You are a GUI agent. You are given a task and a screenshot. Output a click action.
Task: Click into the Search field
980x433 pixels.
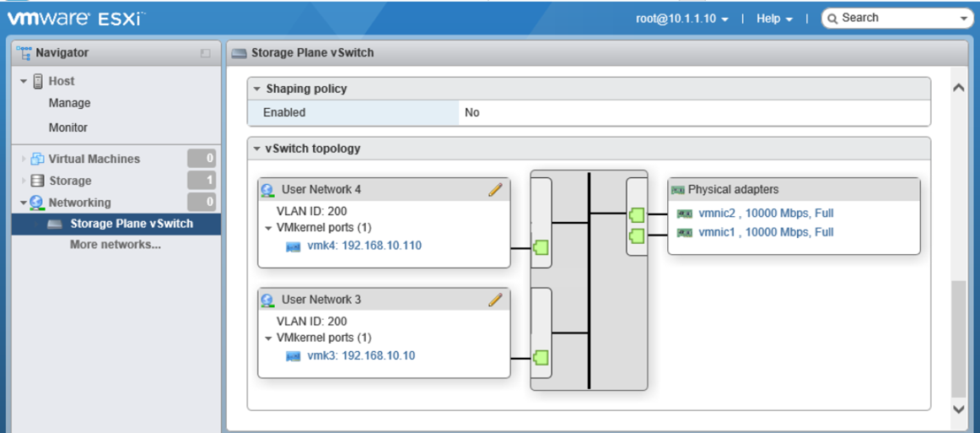click(x=898, y=18)
